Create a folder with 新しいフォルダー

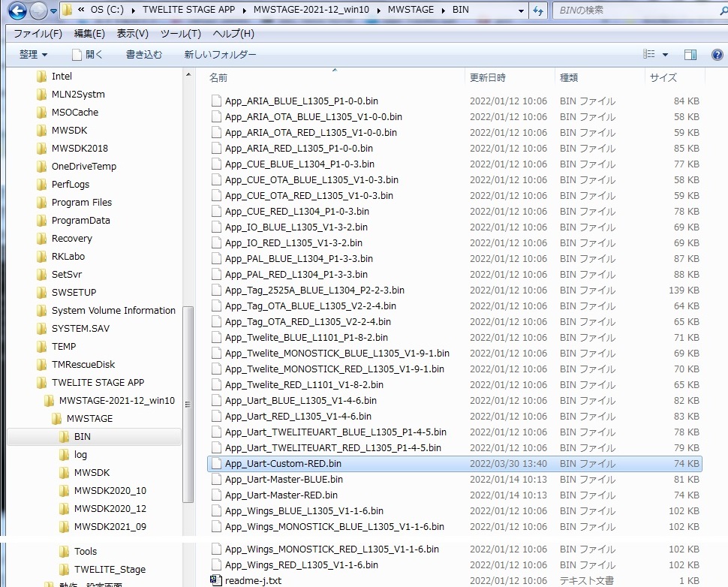tap(220, 54)
